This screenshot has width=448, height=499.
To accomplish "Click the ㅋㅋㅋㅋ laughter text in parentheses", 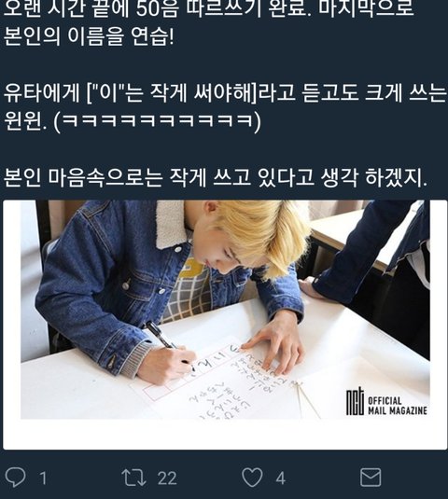I will click(158, 121).
